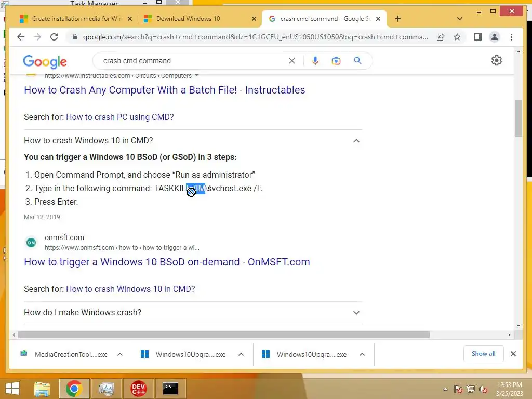
Task: Open Google quick settings gear
Action: [496, 60]
